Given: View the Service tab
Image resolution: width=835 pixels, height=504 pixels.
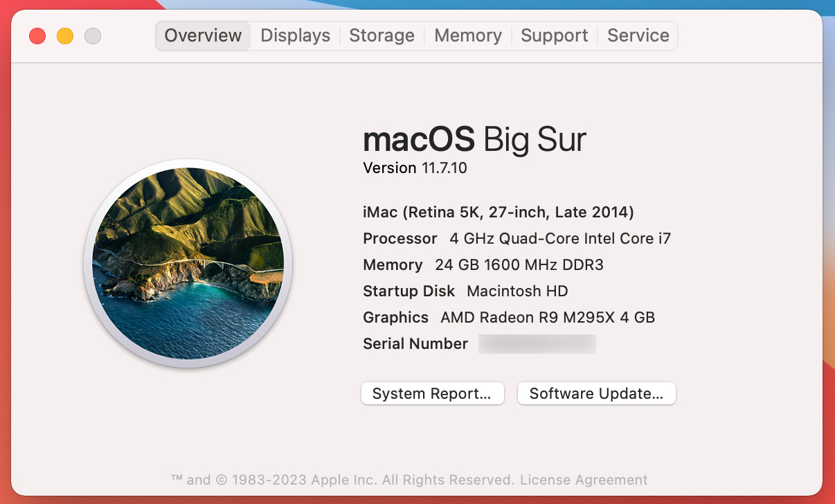Looking at the screenshot, I should (638, 36).
